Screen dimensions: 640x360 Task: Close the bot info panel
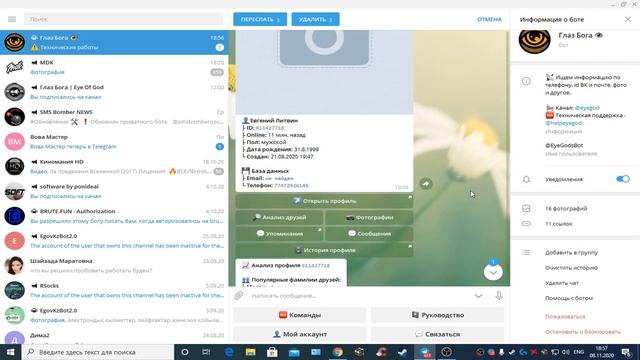click(x=628, y=19)
